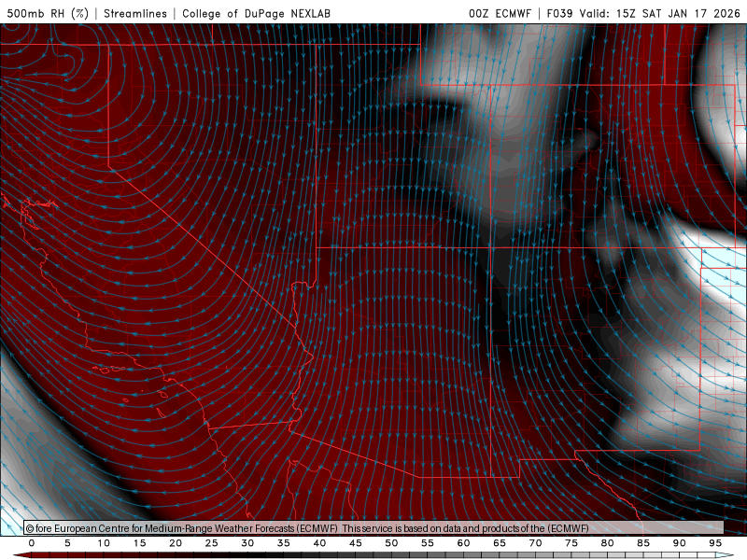Click the "50" label on the color scale
Image resolution: width=747 pixels, height=560 pixels.
pyautogui.click(x=391, y=543)
